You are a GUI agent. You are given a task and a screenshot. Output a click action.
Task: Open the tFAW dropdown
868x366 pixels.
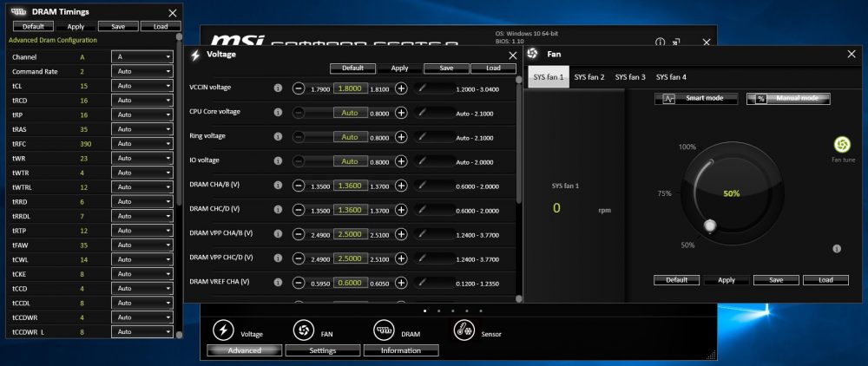(142, 245)
